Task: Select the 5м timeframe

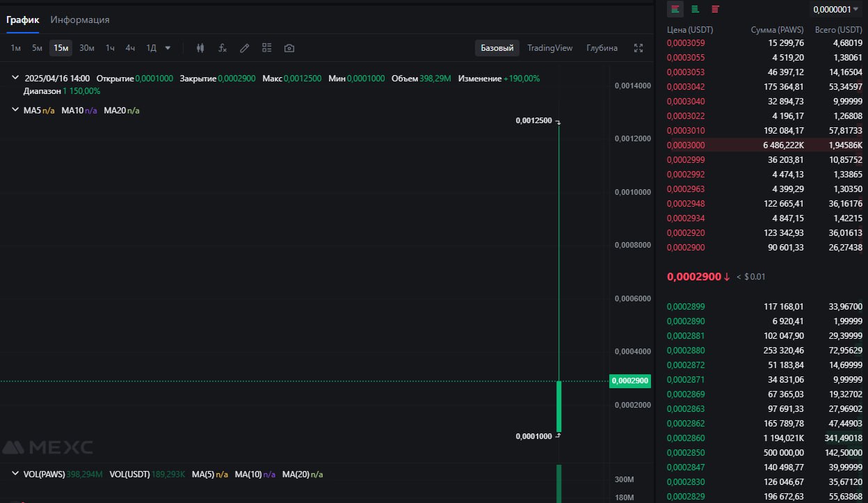Action: 37,48
